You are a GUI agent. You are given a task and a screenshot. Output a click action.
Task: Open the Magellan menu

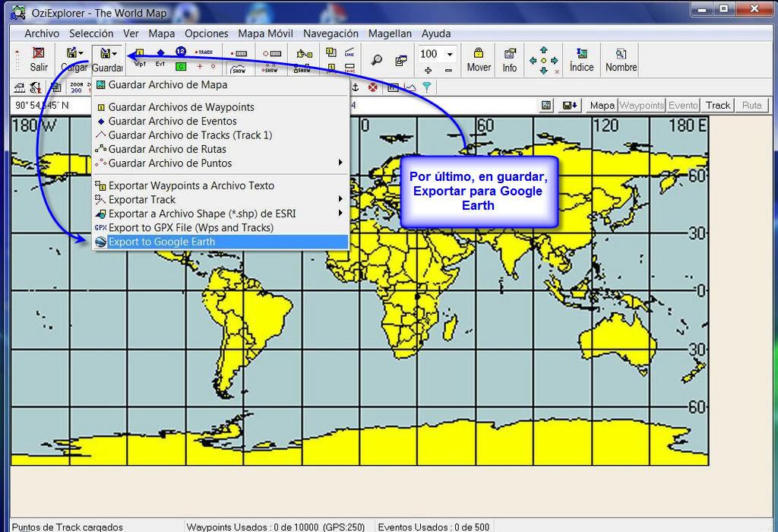tap(390, 33)
